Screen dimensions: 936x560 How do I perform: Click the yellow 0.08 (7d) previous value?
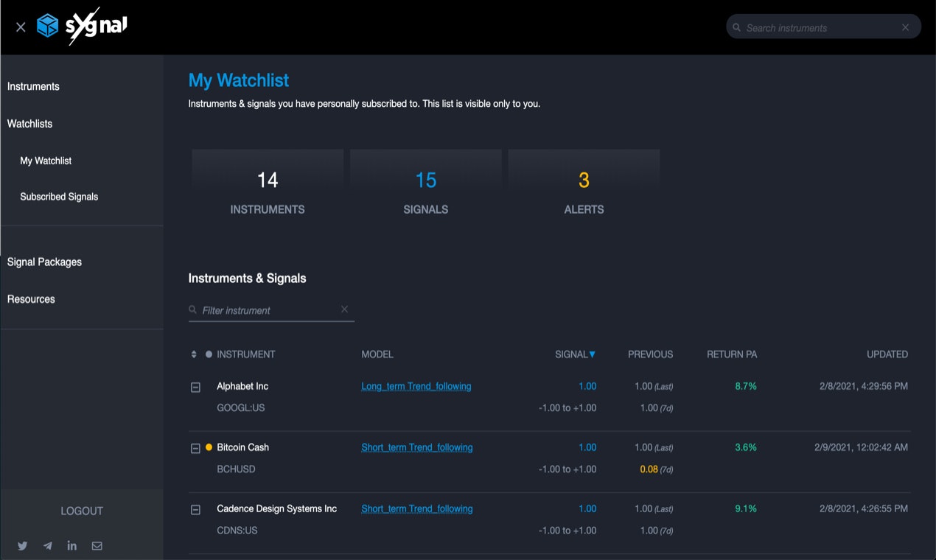click(657, 469)
